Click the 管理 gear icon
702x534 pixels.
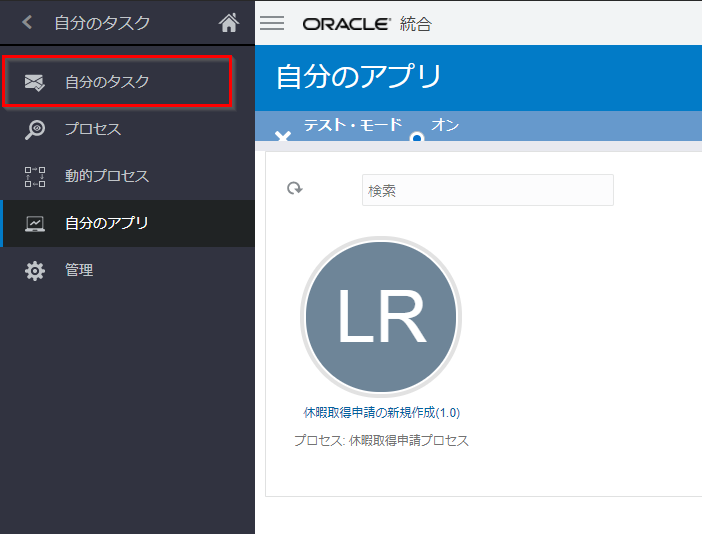tap(35, 271)
